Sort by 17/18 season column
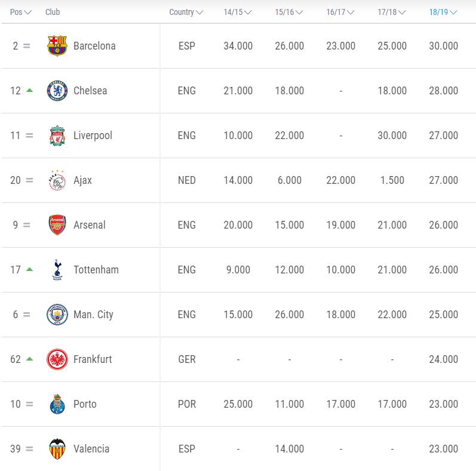Screen dimensions: 476x471 point(392,12)
